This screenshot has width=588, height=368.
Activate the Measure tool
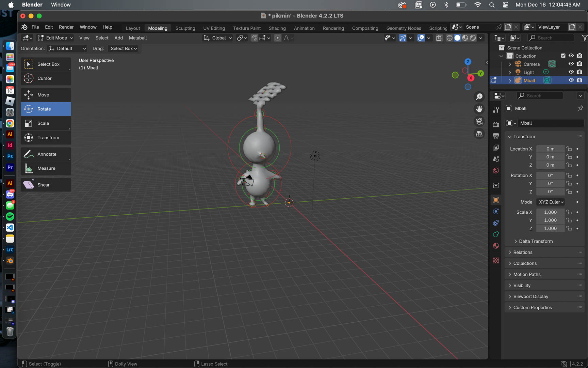tap(46, 168)
